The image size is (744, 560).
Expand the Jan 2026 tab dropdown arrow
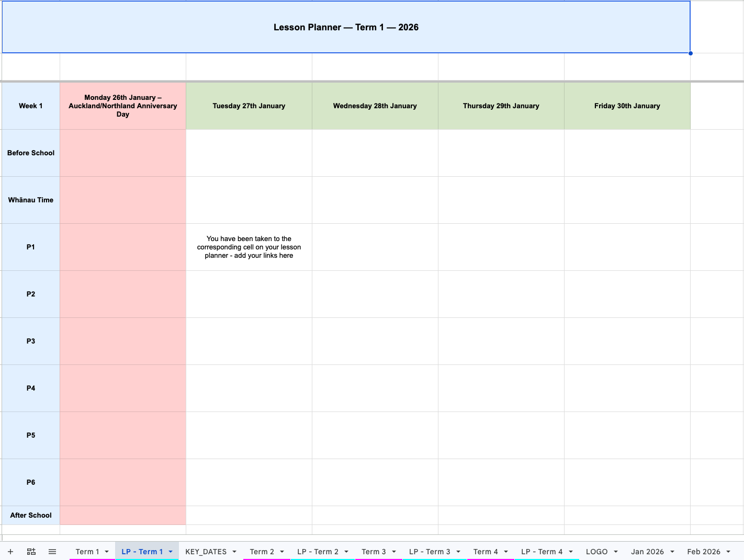(x=672, y=552)
